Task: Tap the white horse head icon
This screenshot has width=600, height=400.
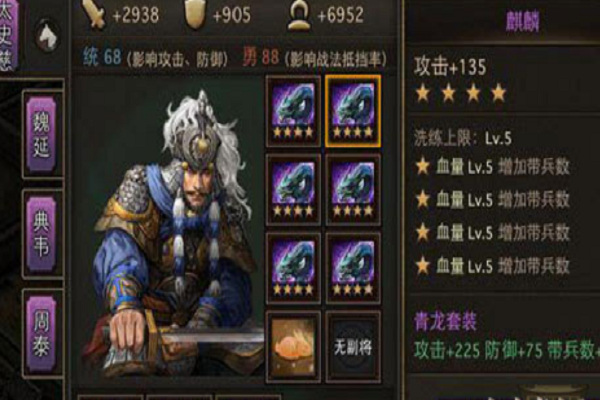Action: pos(48,36)
